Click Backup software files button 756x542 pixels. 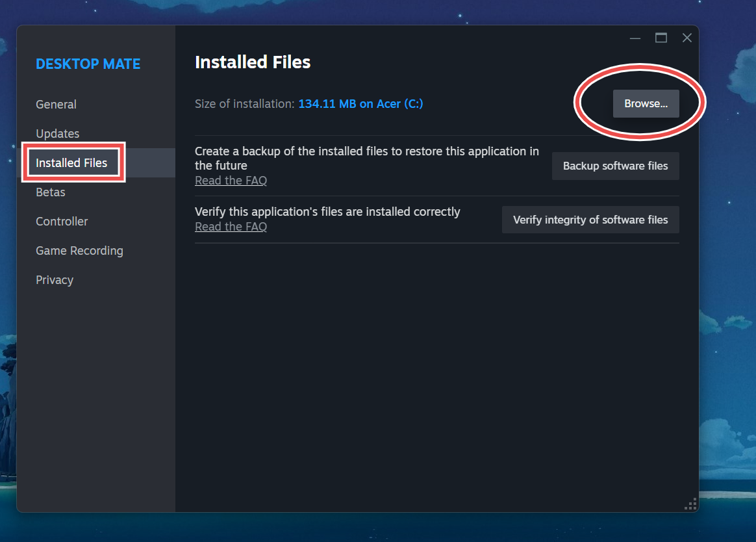(x=615, y=166)
